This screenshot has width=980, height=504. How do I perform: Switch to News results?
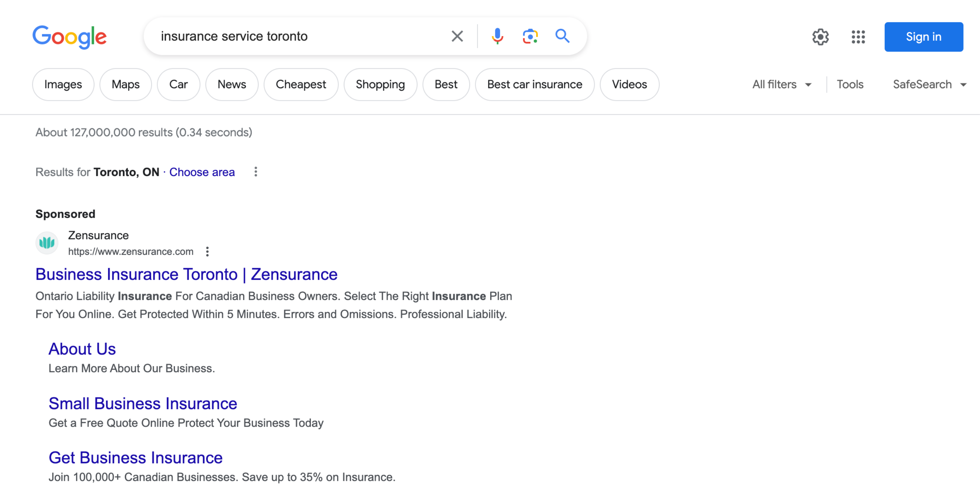pyautogui.click(x=232, y=84)
